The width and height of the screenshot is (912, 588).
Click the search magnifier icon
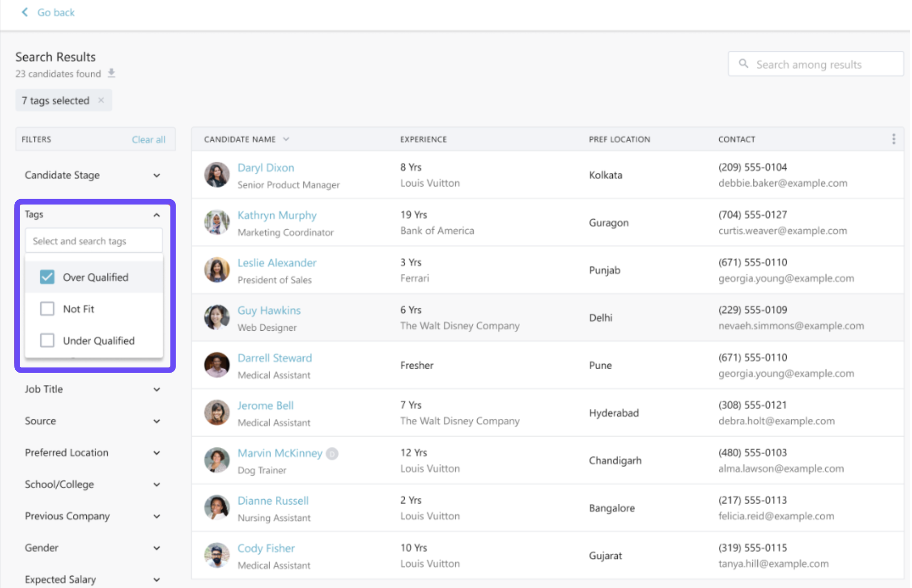coord(743,64)
